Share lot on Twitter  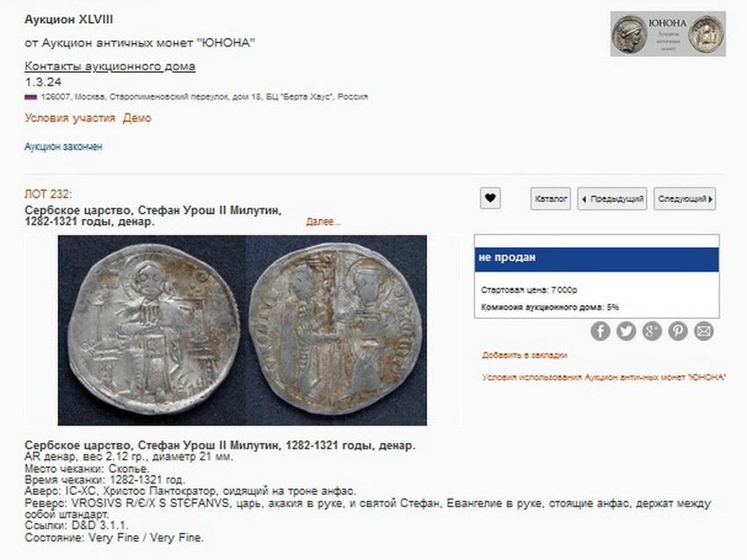coord(626,331)
